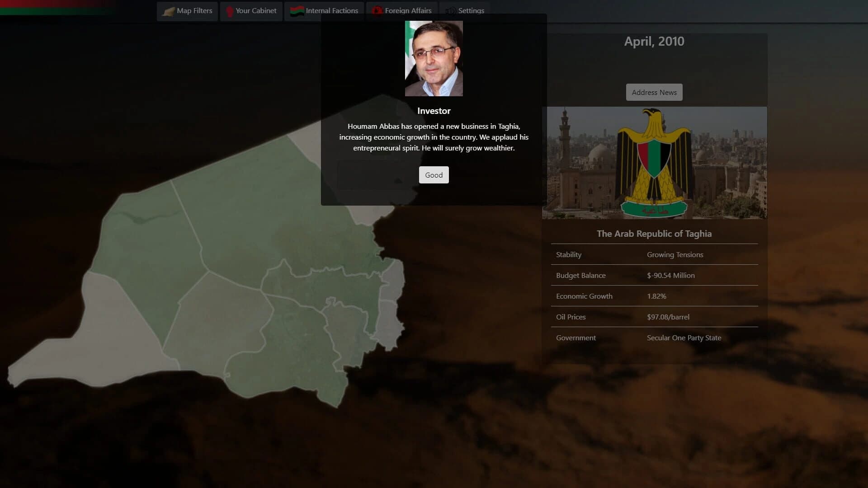Click the April, 2010 date heading

coord(654,41)
